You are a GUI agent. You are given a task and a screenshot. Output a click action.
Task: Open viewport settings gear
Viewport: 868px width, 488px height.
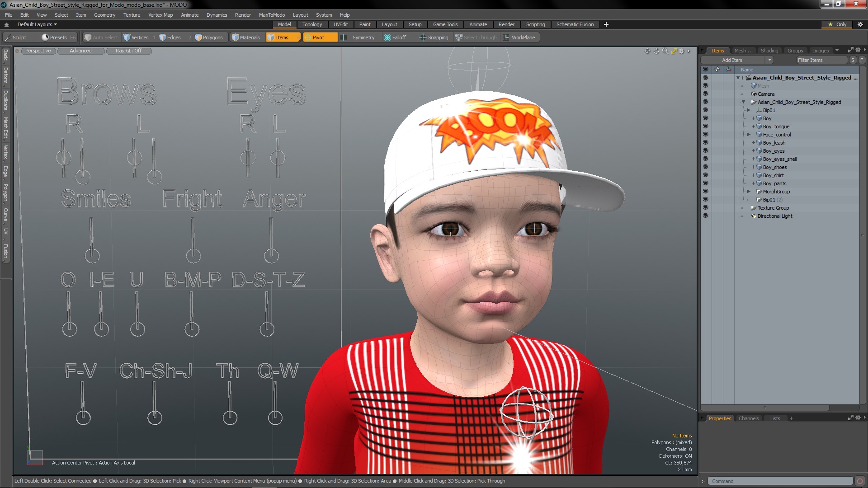pos(682,51)
